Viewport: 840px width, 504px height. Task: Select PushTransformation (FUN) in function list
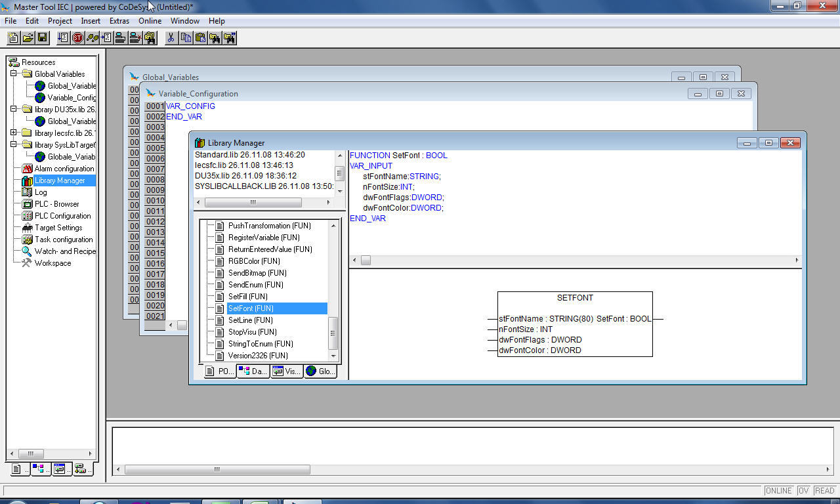[269, 226]
